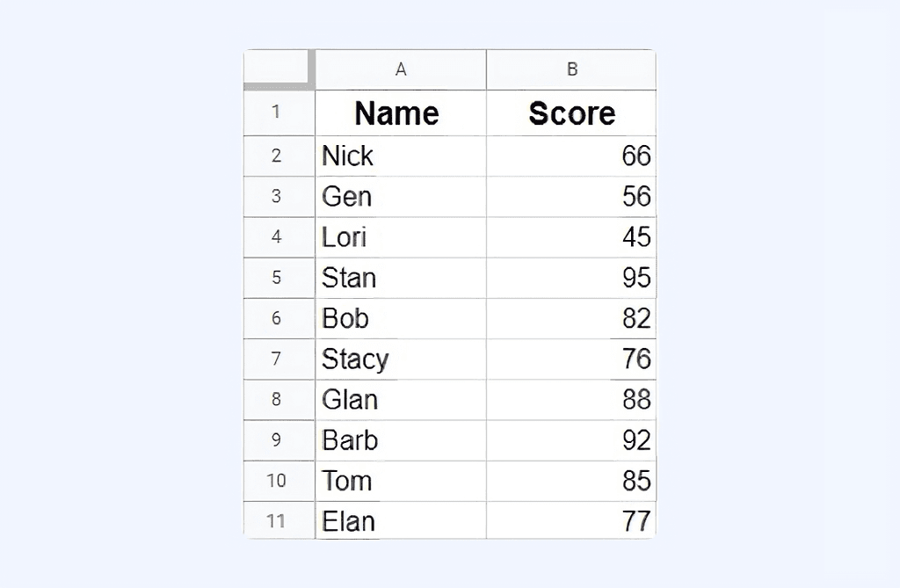Select the cell containing Nick
The height and width of the screenshot is (588, 900).
point(401,156)
